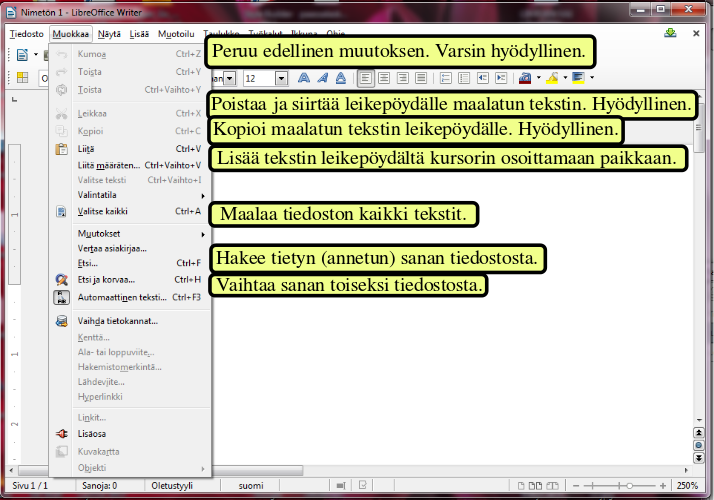Choose Vaihda tietokannat entry
This screenshot has width=714, height=500.
(x=130, y=321)
